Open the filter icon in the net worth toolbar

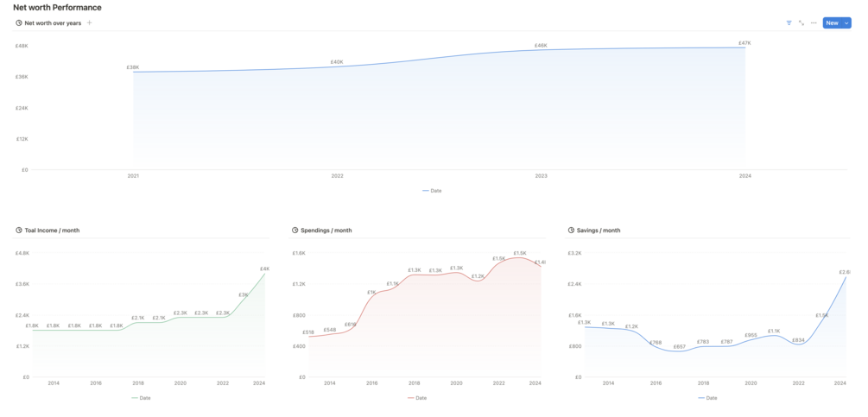[789, 23]
